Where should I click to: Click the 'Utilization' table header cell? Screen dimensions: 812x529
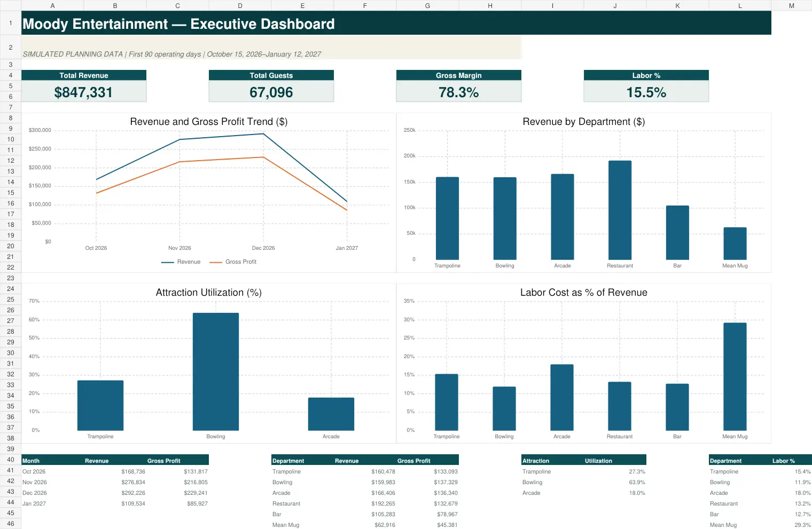click(615, 460)
